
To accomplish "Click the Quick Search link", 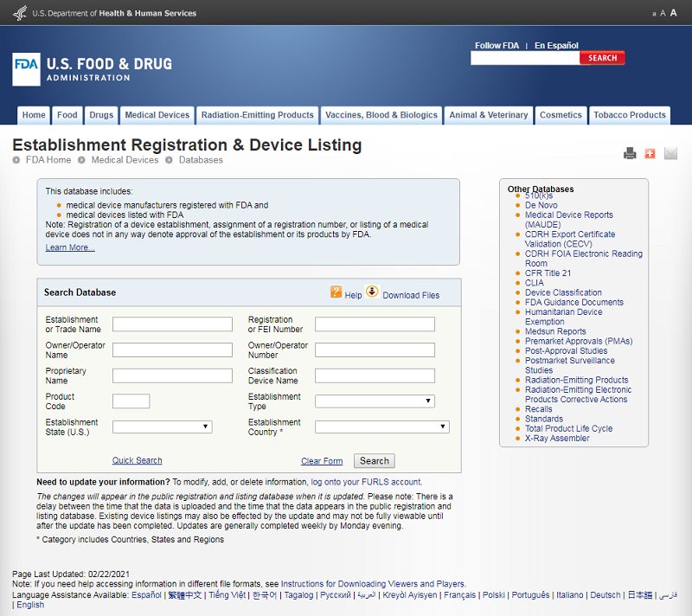I will pos(137,460).
